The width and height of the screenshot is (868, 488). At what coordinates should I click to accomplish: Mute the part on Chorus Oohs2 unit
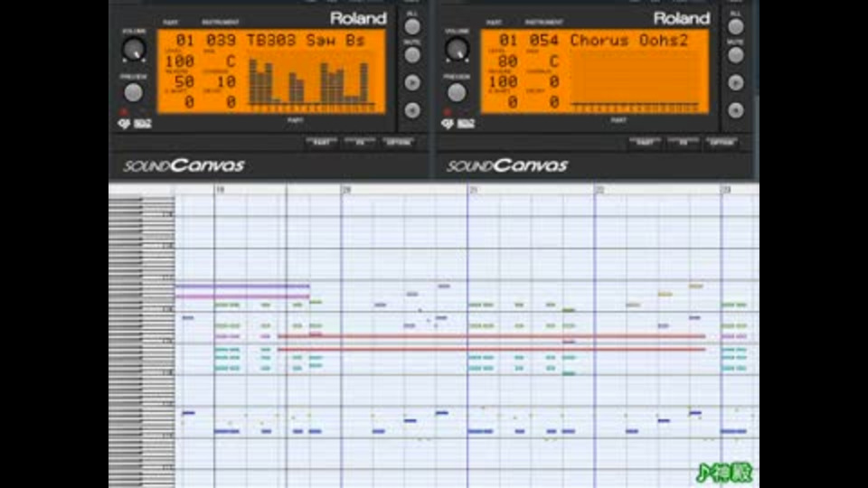coord(735,55)
